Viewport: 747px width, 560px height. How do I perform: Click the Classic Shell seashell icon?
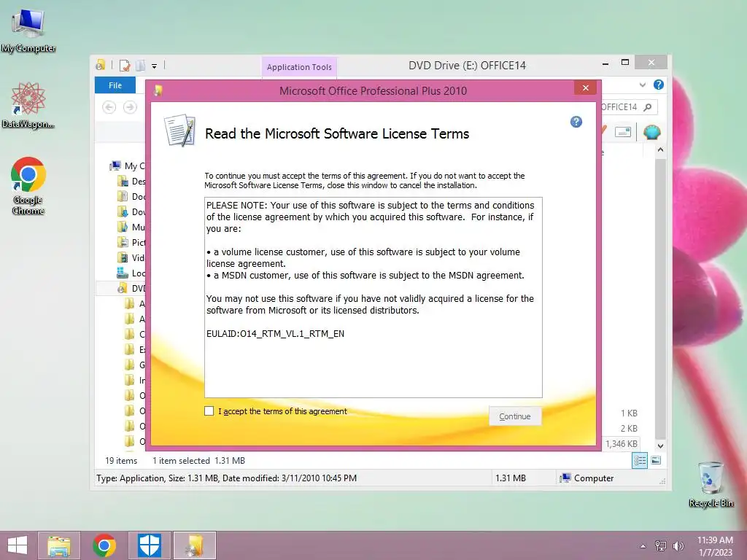click(651, 132)
